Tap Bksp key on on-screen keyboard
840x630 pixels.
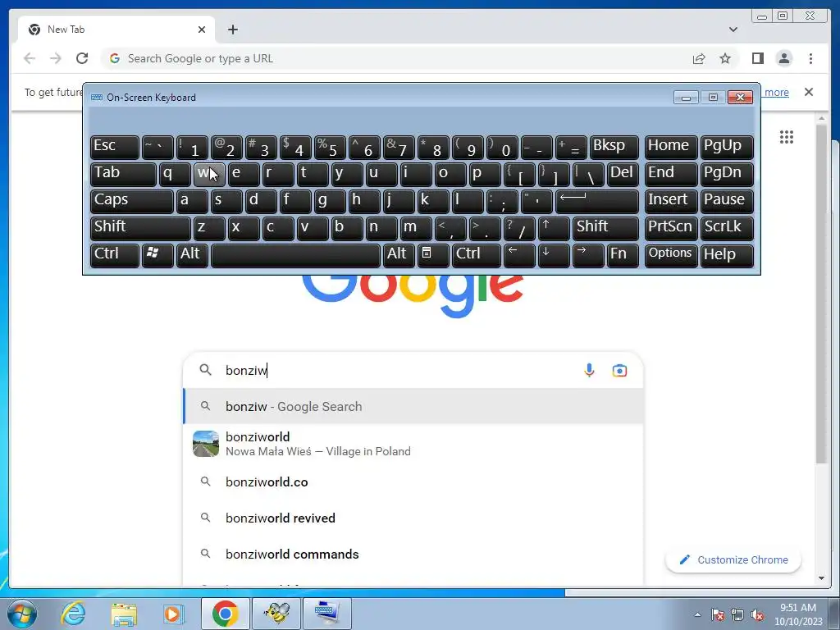[614, 148]
